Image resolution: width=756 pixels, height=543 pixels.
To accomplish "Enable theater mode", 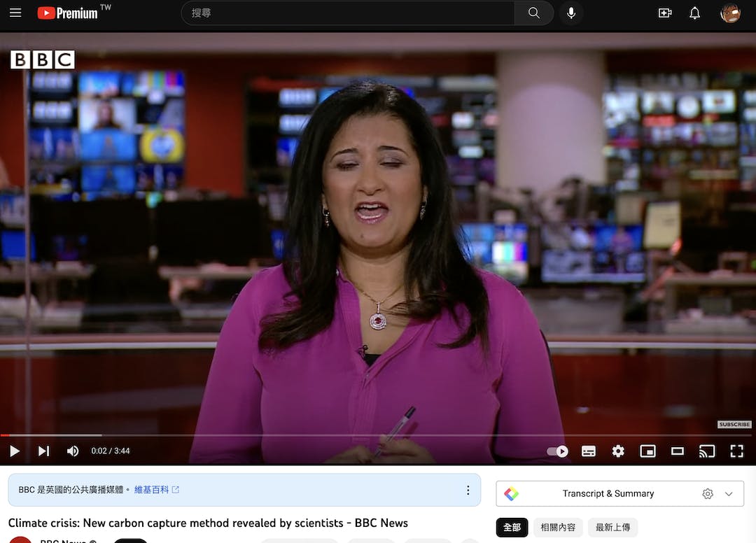I will [678, 451].
